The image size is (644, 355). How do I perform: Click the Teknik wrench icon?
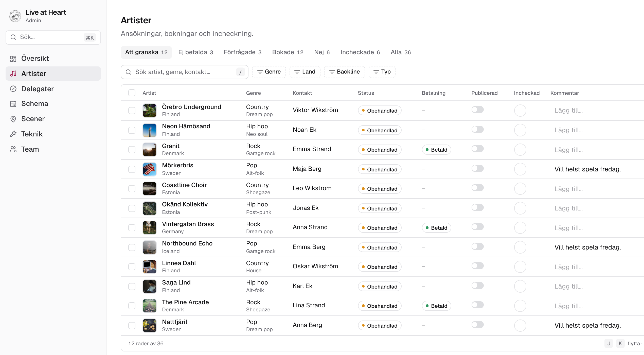13,134
